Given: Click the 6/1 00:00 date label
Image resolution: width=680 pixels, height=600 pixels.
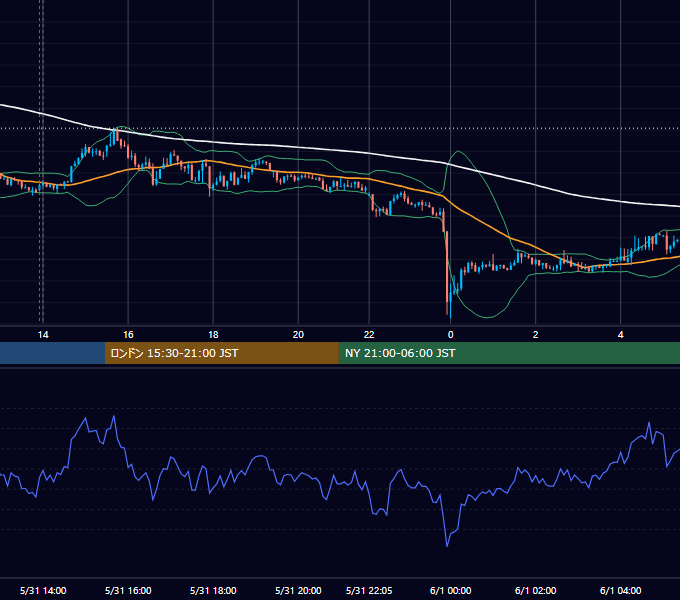Looking at the screenshot, I should [451, 590].
